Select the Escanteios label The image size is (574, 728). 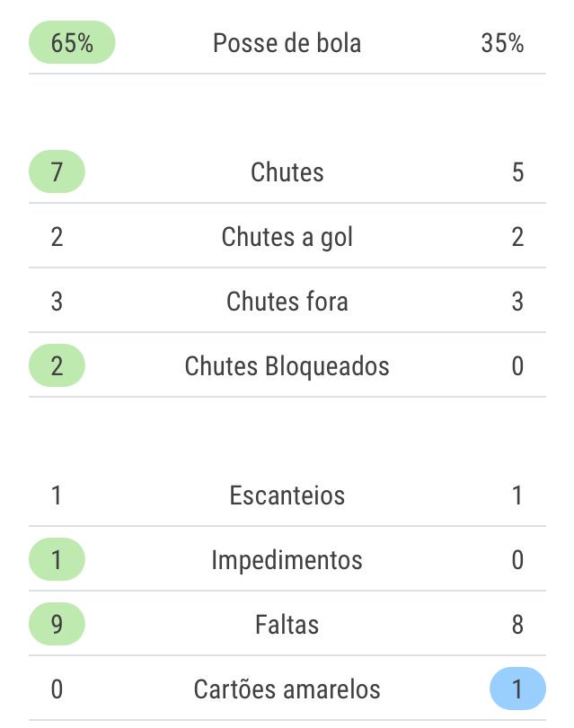287,496
